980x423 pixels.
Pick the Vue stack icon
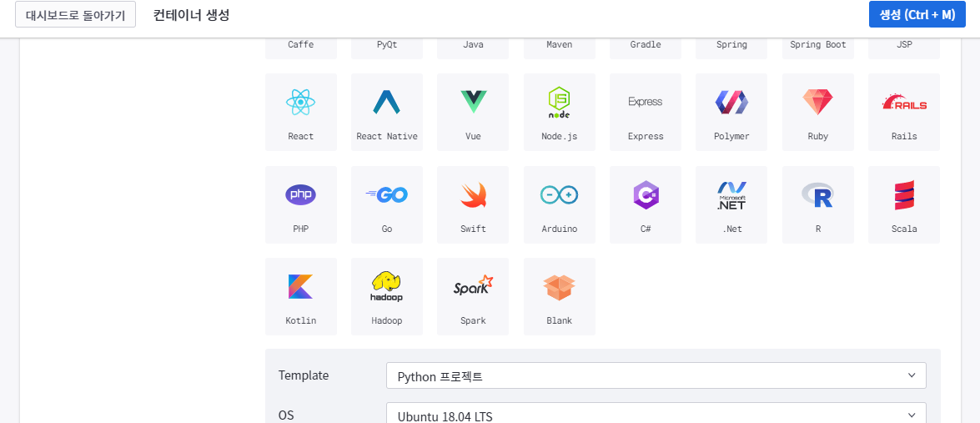pos(473,102)
